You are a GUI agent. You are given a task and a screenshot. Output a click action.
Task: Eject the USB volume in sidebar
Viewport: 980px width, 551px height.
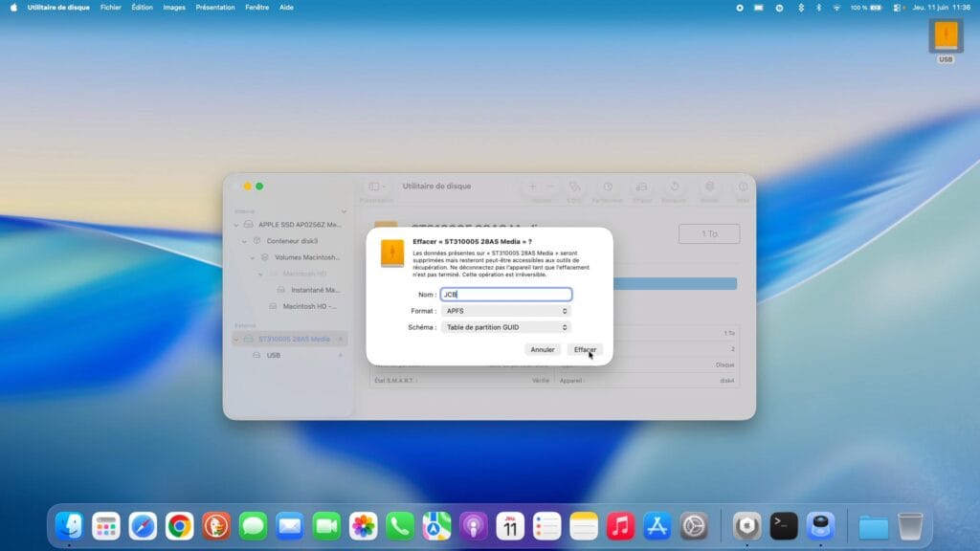(x=341, y=356)
